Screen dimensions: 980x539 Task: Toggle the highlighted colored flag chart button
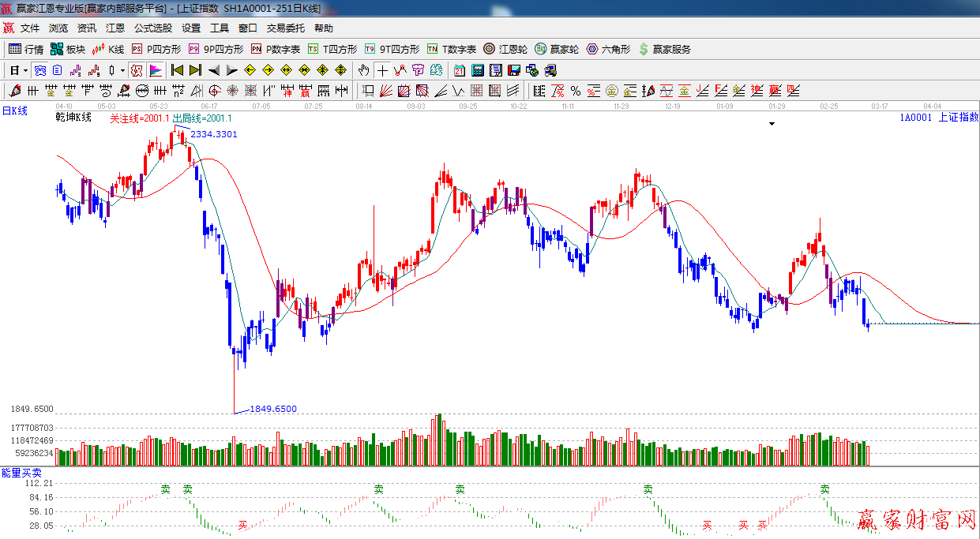pyautogui.click(x=155, y=70)
